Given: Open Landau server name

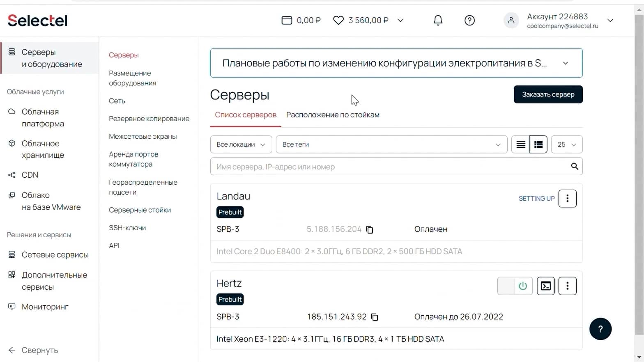Looking at the screenshot, I should pos(233,196).
